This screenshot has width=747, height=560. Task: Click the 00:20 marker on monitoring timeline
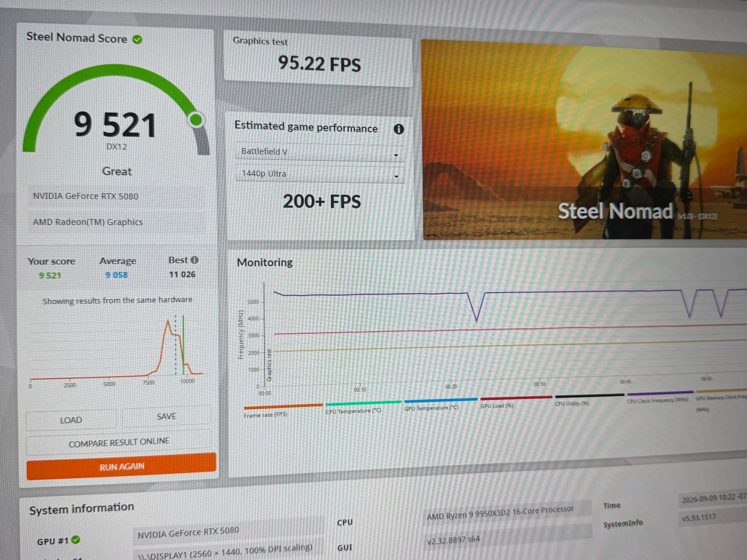(x=451, y=386)
